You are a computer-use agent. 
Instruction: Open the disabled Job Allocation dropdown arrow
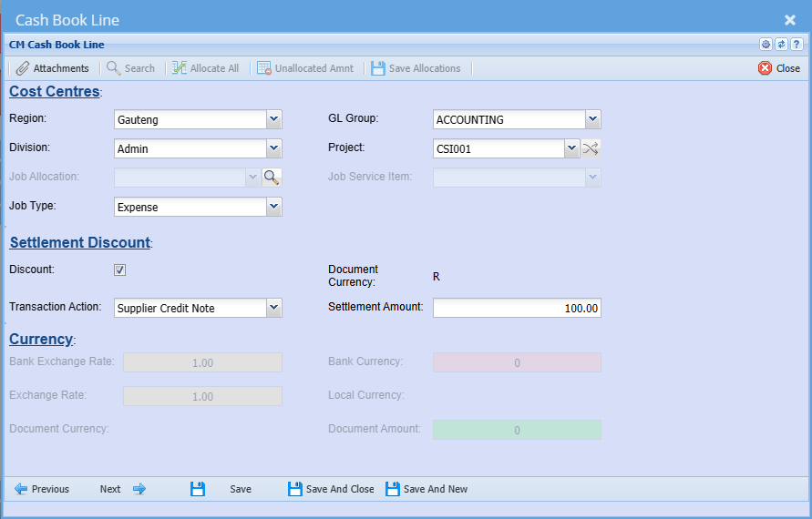click(252, 178)
